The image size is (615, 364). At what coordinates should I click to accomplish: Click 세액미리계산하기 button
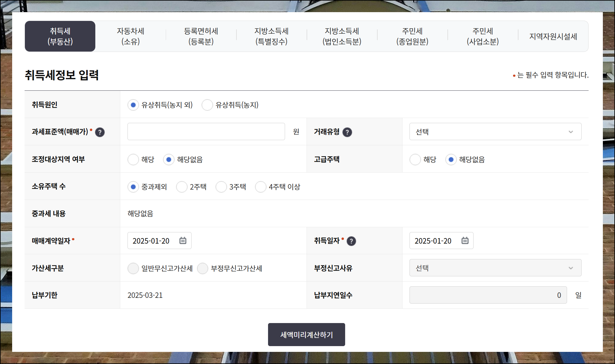[306, 335]
